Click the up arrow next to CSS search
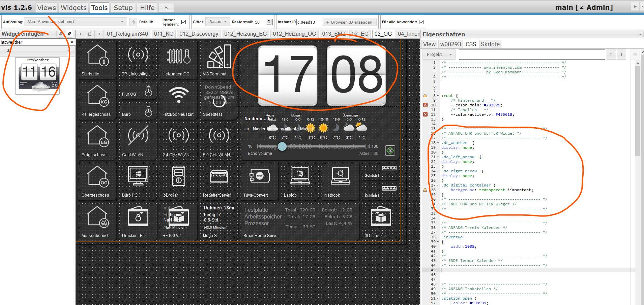 [611, 54]
